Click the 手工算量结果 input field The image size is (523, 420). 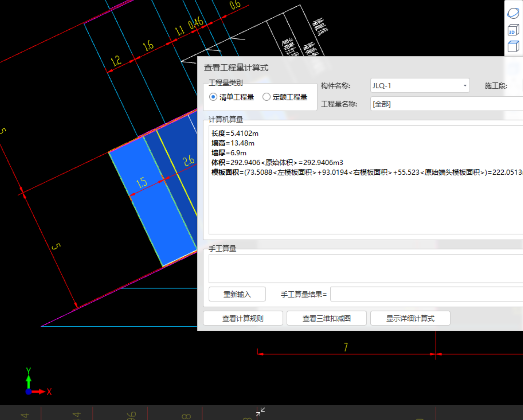pyautogui.click(x=427, y=294)
